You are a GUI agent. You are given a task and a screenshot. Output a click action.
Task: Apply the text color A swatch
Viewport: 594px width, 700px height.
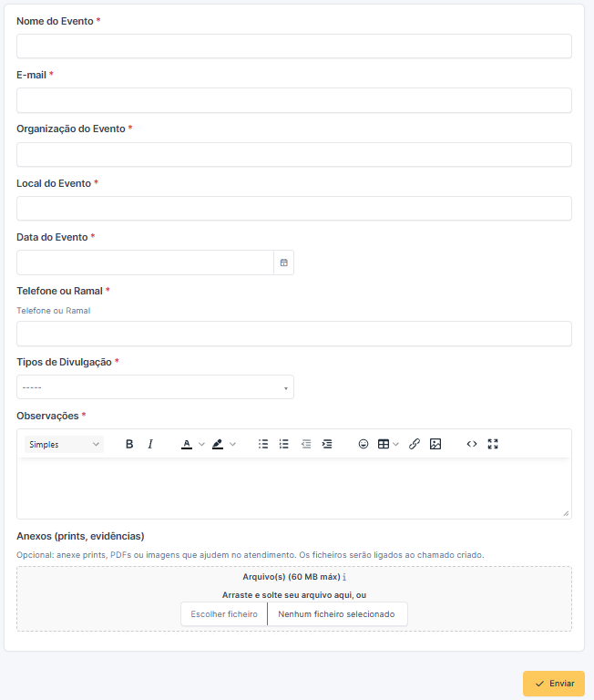pyautogui.click(x=187, y=444)
